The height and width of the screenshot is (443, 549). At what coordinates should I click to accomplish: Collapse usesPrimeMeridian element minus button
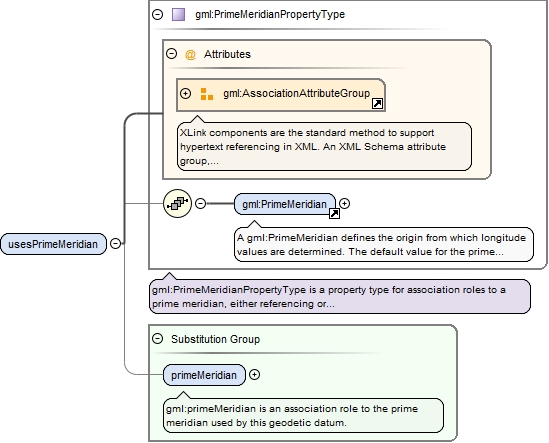(x=116, y=243)
